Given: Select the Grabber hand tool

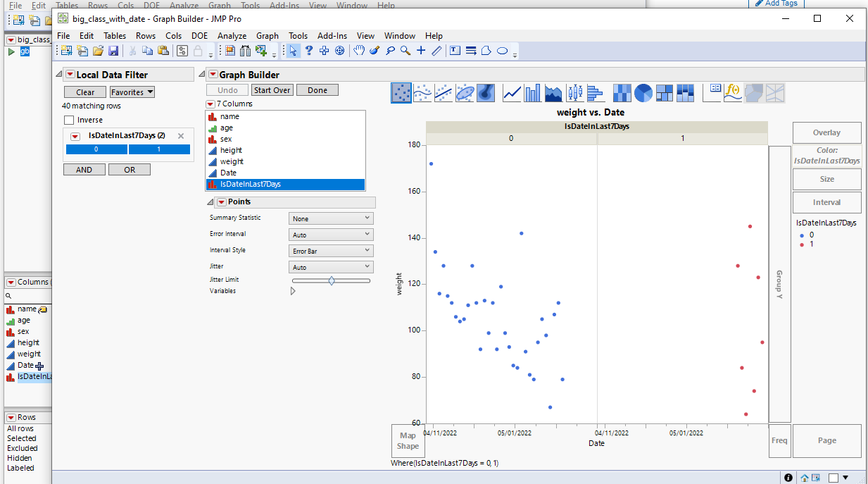Looking at the screenshot, I should coord(358,51).
